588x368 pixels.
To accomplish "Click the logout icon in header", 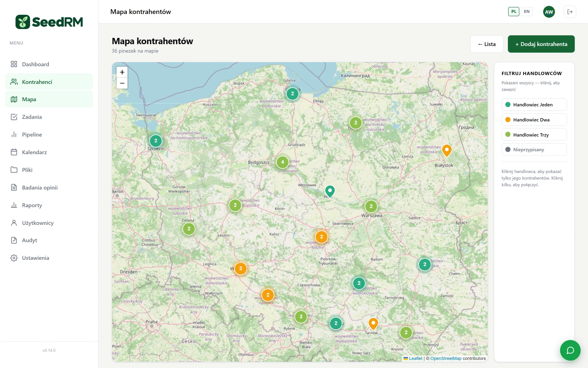I will point(570,12).
